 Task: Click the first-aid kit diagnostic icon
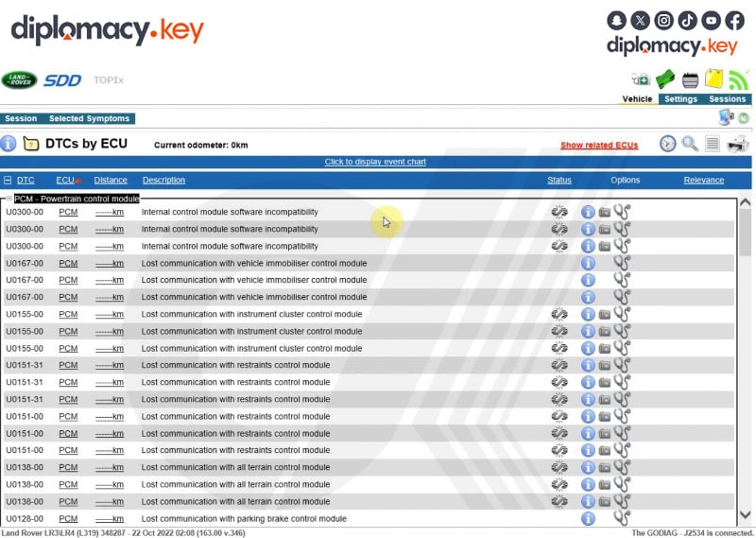point(641,79)
